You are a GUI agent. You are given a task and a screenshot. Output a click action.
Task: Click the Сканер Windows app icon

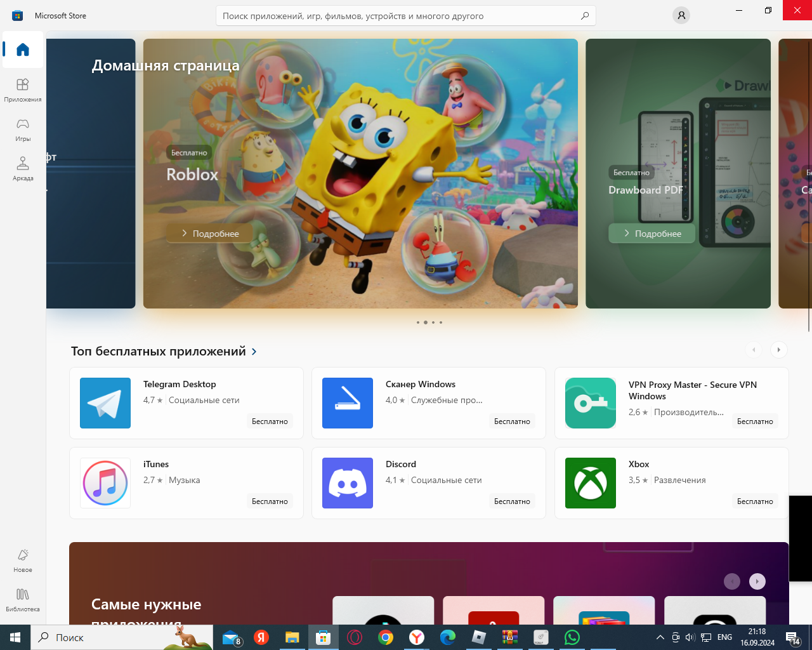348,403
